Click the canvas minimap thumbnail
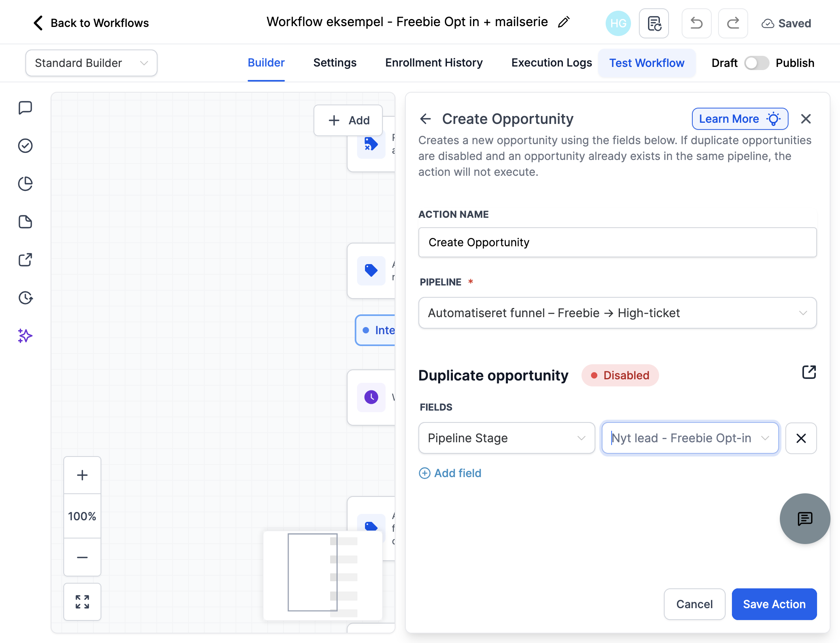Image resolution: width=840 pixels, height=643 pixels. [x=323, y=575]
